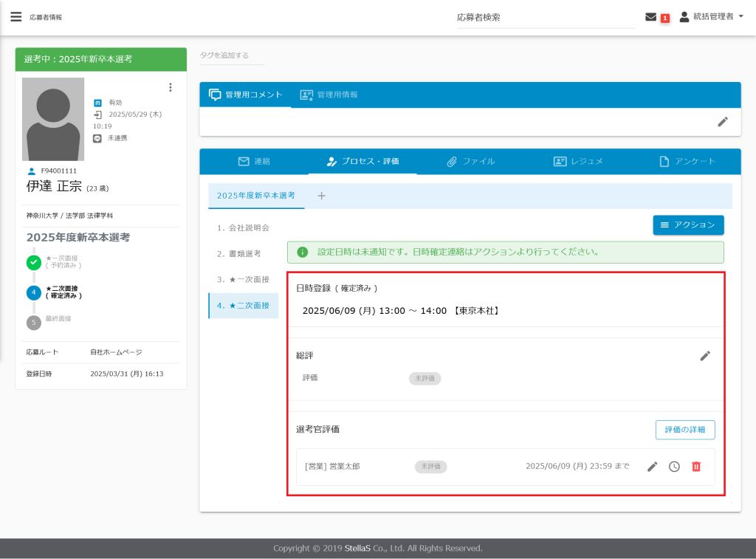The width and height of the screenshot is (756, 559).
Task: Switch to the 連絡 tab
Action: pyautogui.click(x=254, y=161)
